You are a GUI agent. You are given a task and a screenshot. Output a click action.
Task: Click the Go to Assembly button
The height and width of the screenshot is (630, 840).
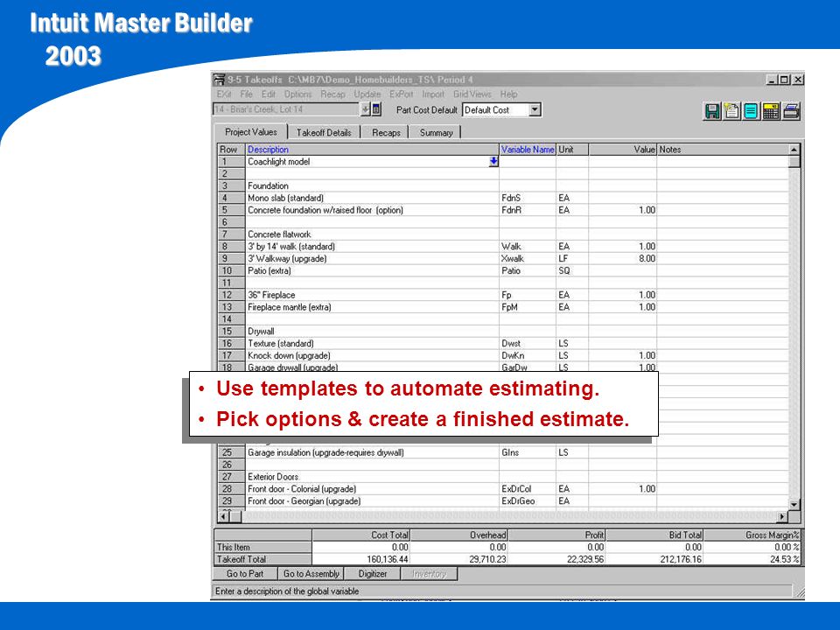(x=311, y=574)
